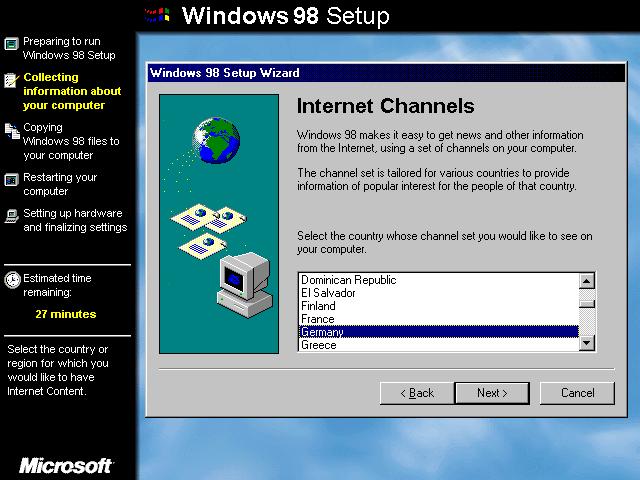The height and width of the screenshot is (480, 640).
Task: Select France in the country list
Action: [x=439, y=319]
